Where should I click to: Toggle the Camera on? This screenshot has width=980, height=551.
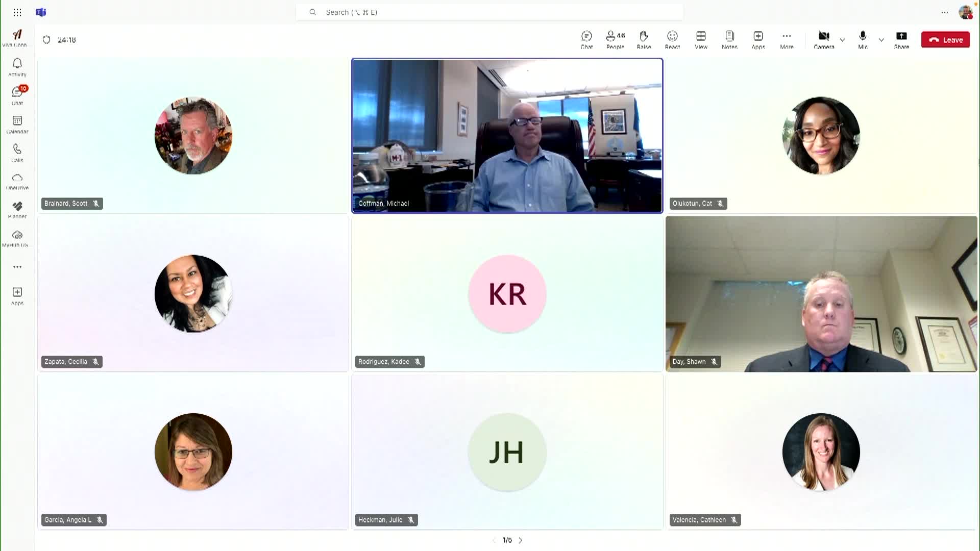824,40
